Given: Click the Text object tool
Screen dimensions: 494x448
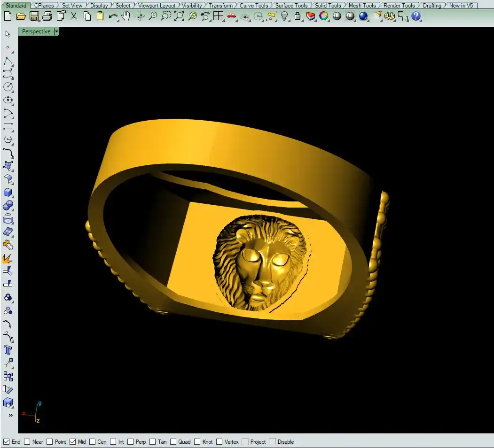Looking at the screenshot, I should [8, 350].
